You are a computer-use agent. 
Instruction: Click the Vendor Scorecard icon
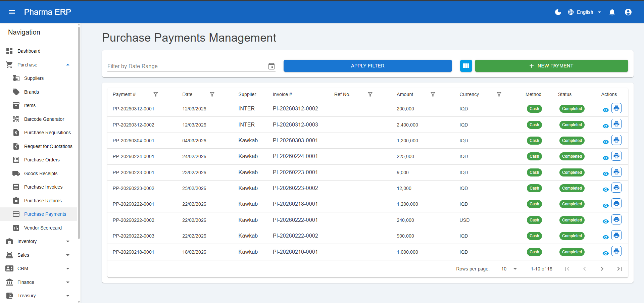point(16,228)
